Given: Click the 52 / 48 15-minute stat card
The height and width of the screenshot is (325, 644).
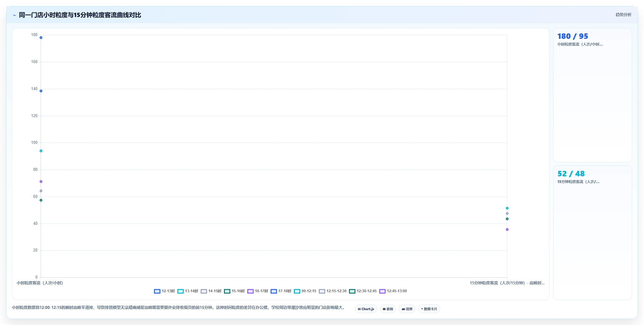Looking at the screenshot, I should coord(592,233).
